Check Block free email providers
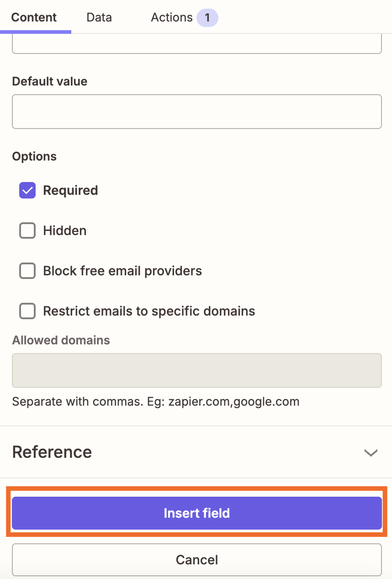 [x=27, y=271]
